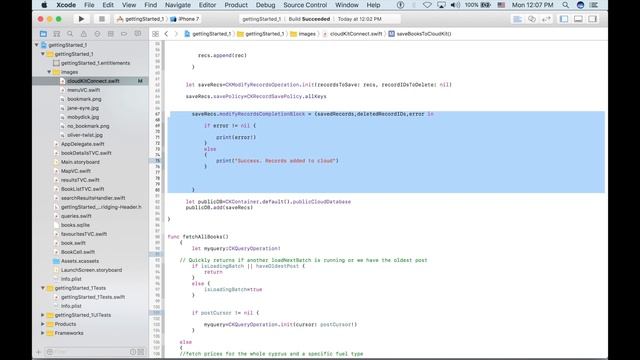Switch to the Assistant editor
Image resolution: width=640 pixels, height=360 pixels.
532,19
